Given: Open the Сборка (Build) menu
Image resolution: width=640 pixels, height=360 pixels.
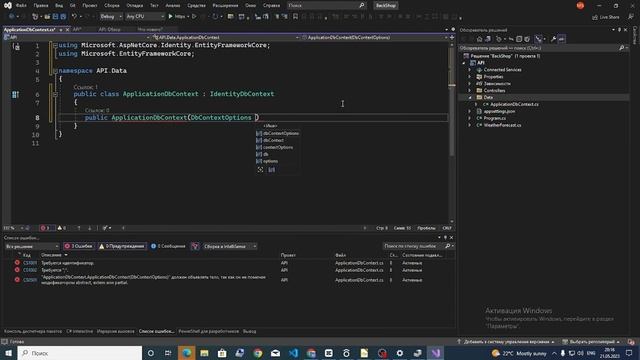Looking at the screenshot, I should click(x=111, y=5).
